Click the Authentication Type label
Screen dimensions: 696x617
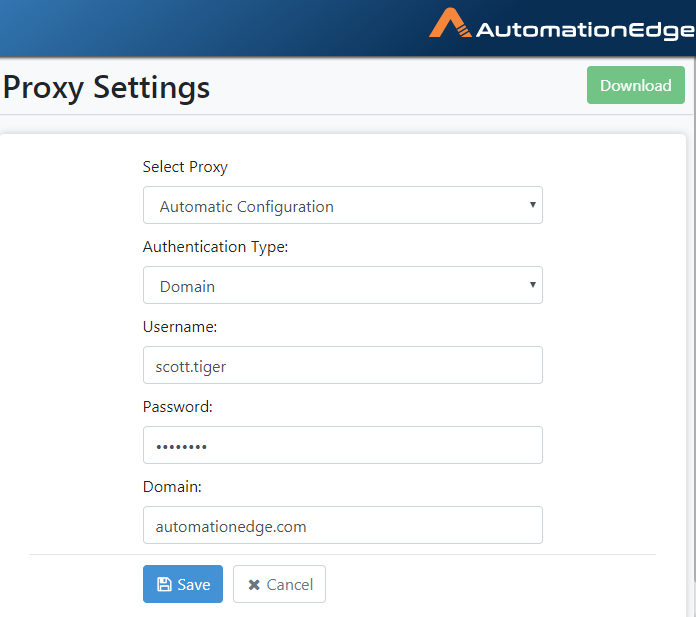[215, 247]
